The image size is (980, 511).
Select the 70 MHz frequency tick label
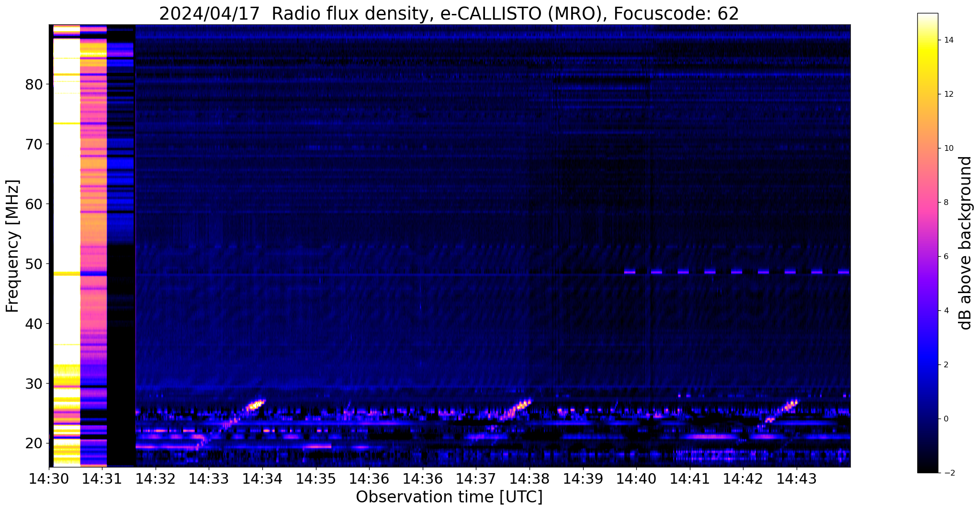(34, 144)
